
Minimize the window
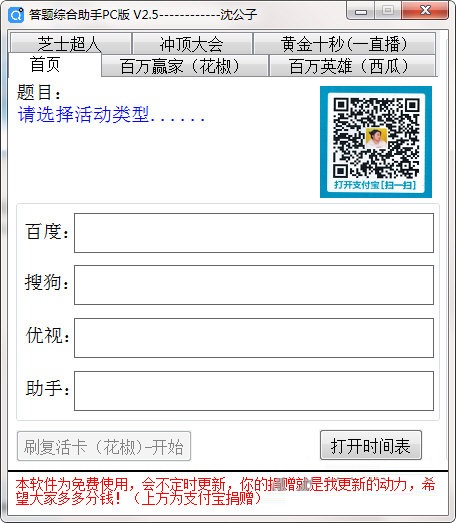361,11
